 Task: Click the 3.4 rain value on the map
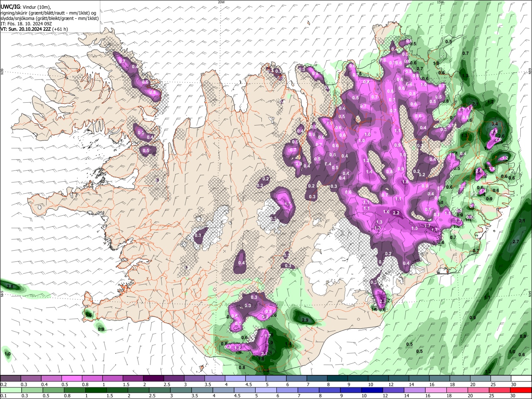[495, 124]
